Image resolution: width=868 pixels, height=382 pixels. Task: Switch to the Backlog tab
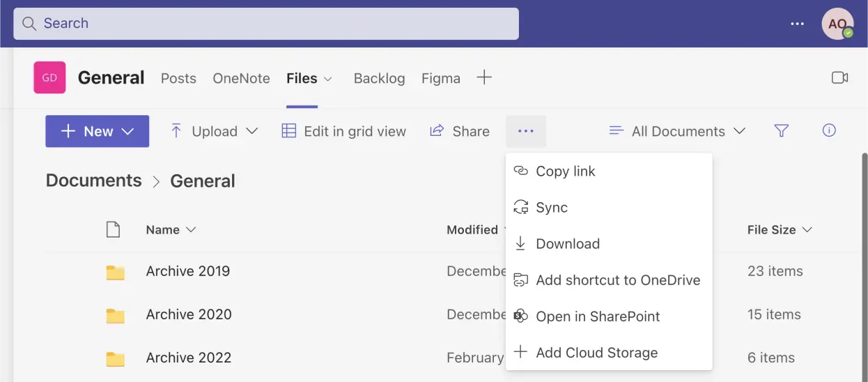coord(379,78)
